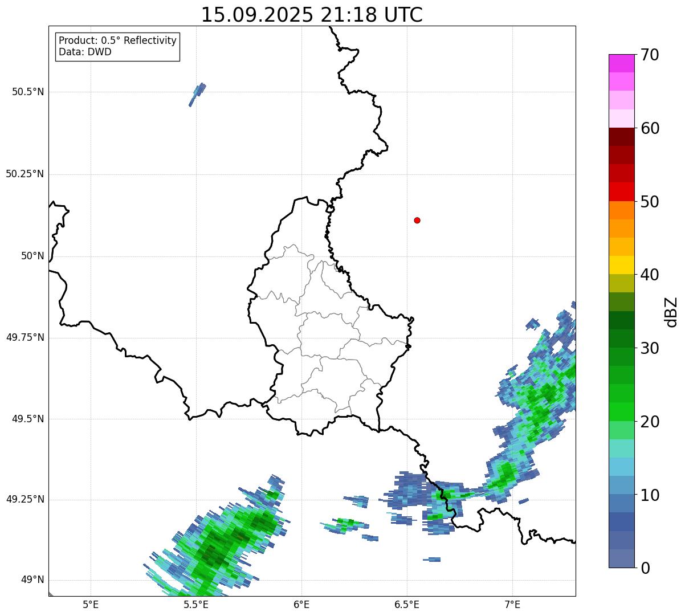Click the "50.5°N" latitude label
This screenshot has width=685, height=616.
tap(27, 92)
